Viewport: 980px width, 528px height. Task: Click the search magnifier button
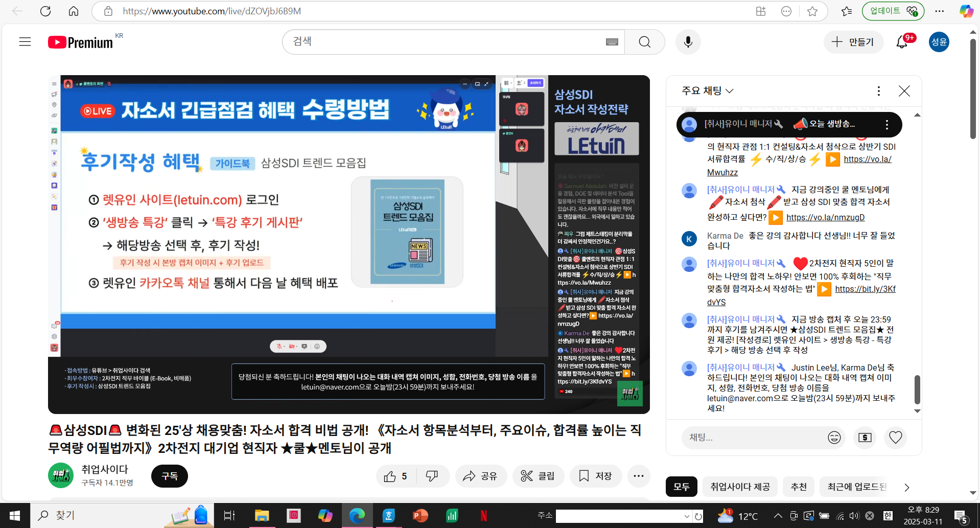click(x=644, y=42)
